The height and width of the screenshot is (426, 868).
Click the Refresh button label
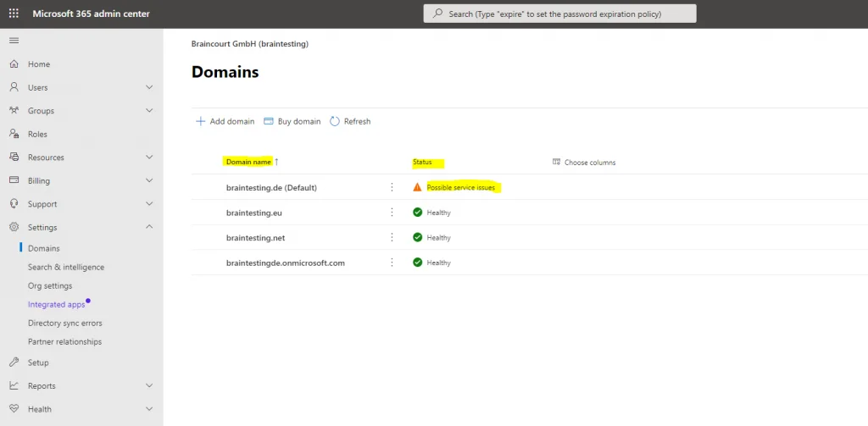coord(357,121)
